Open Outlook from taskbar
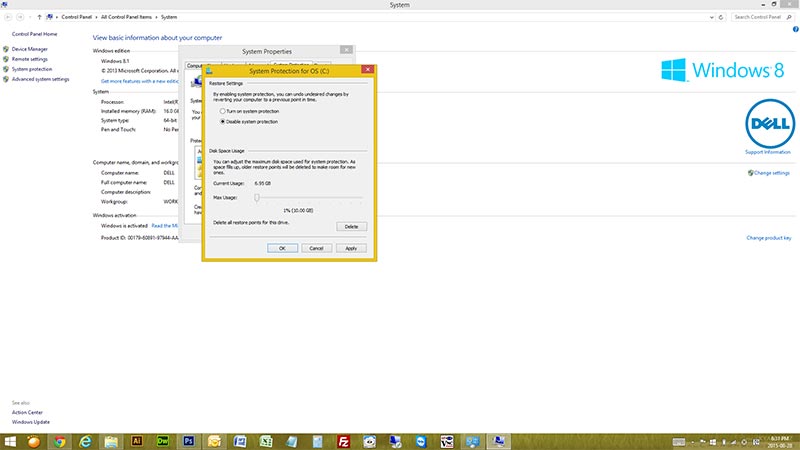The height and width of the screenshot is (450, 800). pyautogui.click(x=214, y=441)
